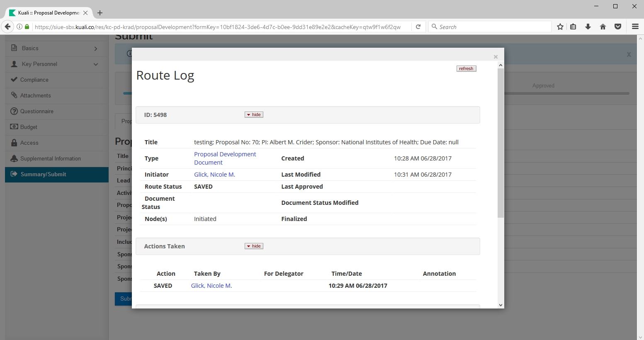This screenshot has width=644, height=340.
Task: Click initiator link Glick, Nicole M.
Action: pyautogui.click(x=214, y=175)
